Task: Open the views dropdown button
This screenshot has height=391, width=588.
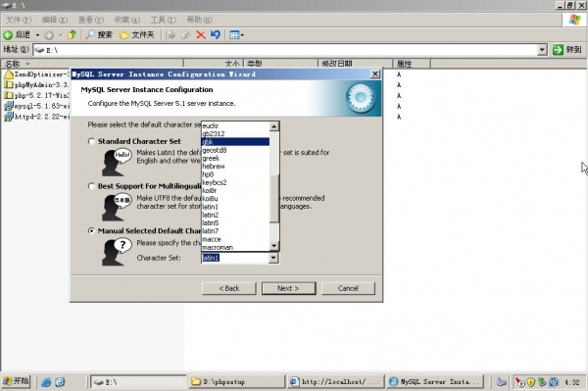Action: click(x=236, y=35)
